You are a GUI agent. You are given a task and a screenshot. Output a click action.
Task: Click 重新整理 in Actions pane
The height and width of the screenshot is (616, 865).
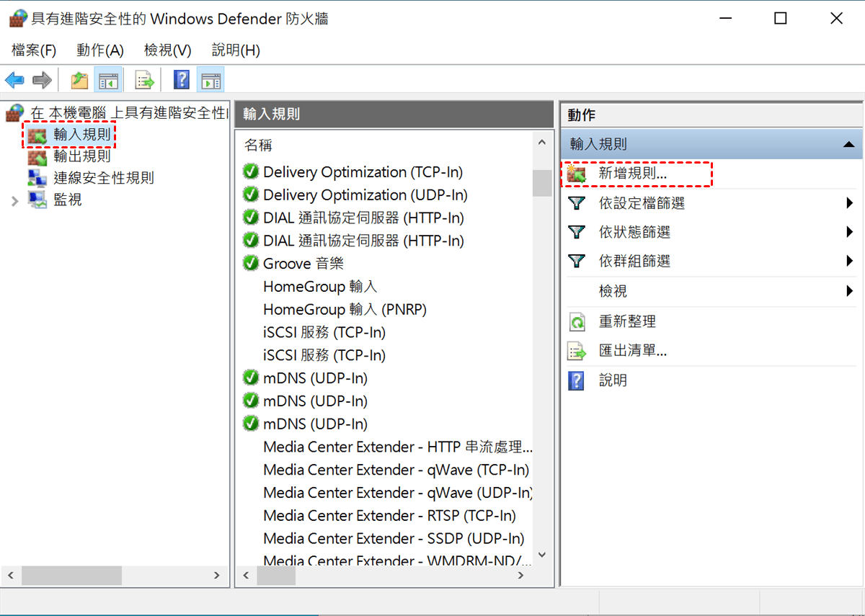627,322
